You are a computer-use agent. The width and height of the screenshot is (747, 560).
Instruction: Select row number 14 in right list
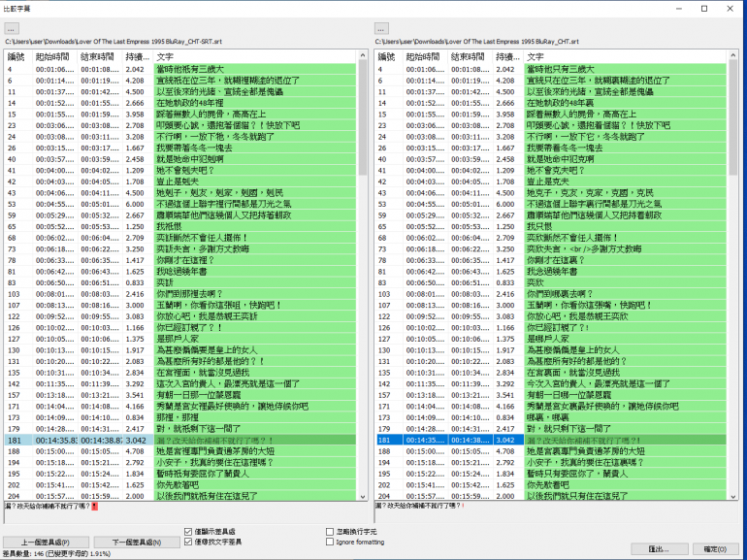(x=382, y=103)
